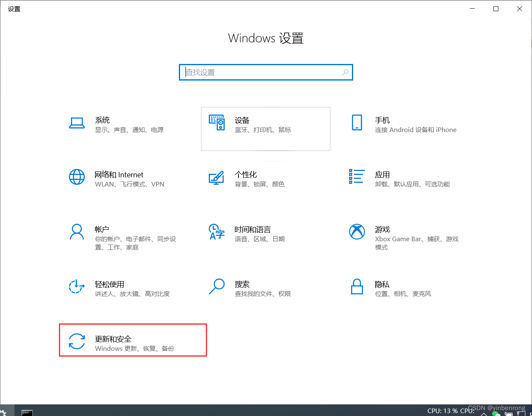The height and width of the screenshot is (416, 532).
Task: Click the Windows 设置 page heading
Action: pyautogui.click(x=266, y=38)
